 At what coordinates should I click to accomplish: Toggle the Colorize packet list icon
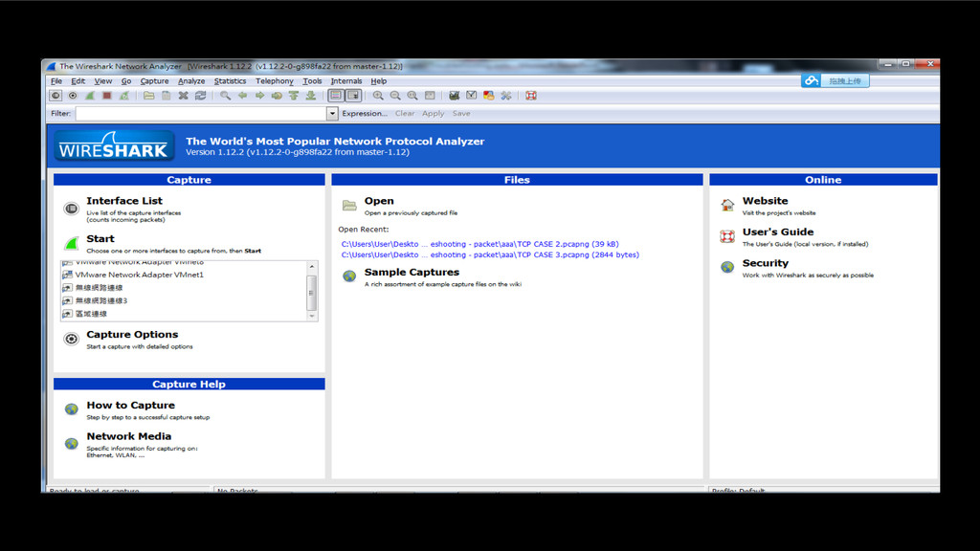[336, 96]
